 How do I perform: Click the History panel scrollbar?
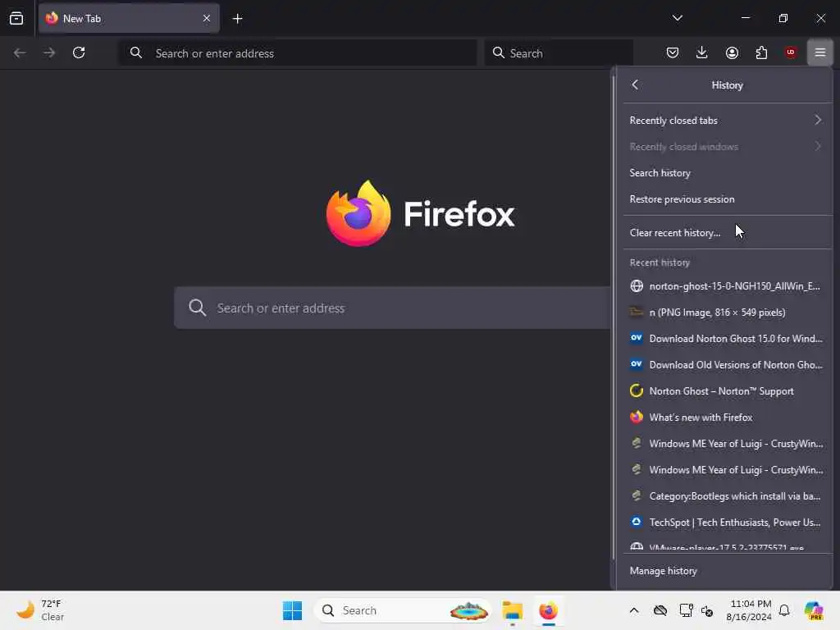pos(614,317)
